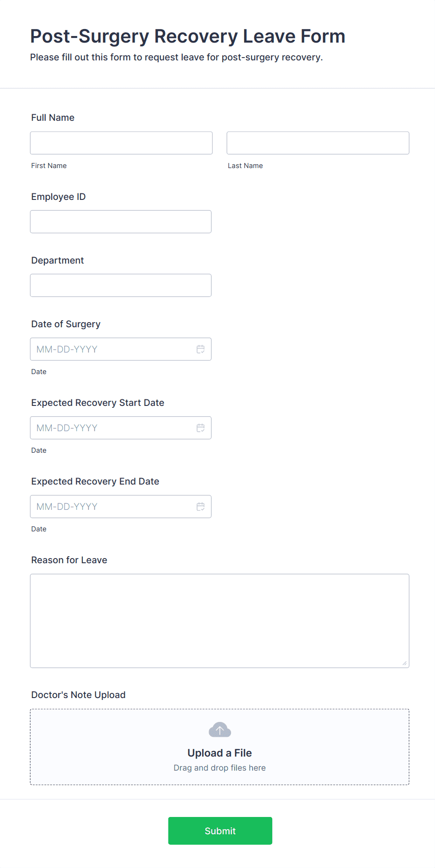Click the Last Name input field
Viewport: 435px width, 868px height.
click(318, 143)
